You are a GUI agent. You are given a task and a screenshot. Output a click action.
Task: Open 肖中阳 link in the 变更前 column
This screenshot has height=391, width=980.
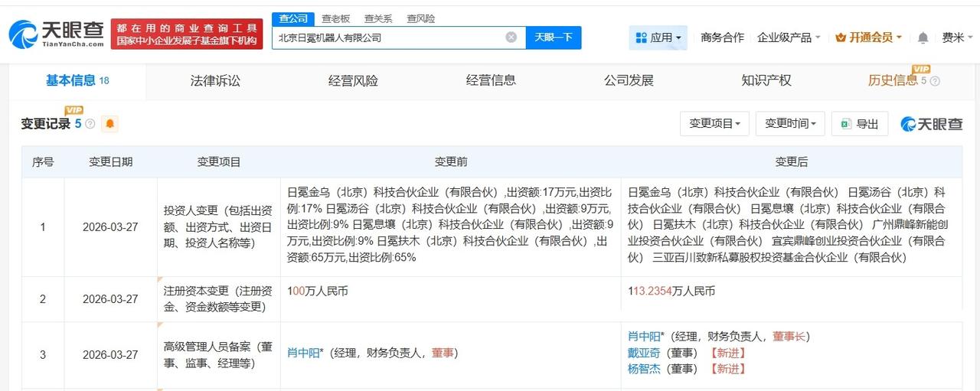(305, 353)
